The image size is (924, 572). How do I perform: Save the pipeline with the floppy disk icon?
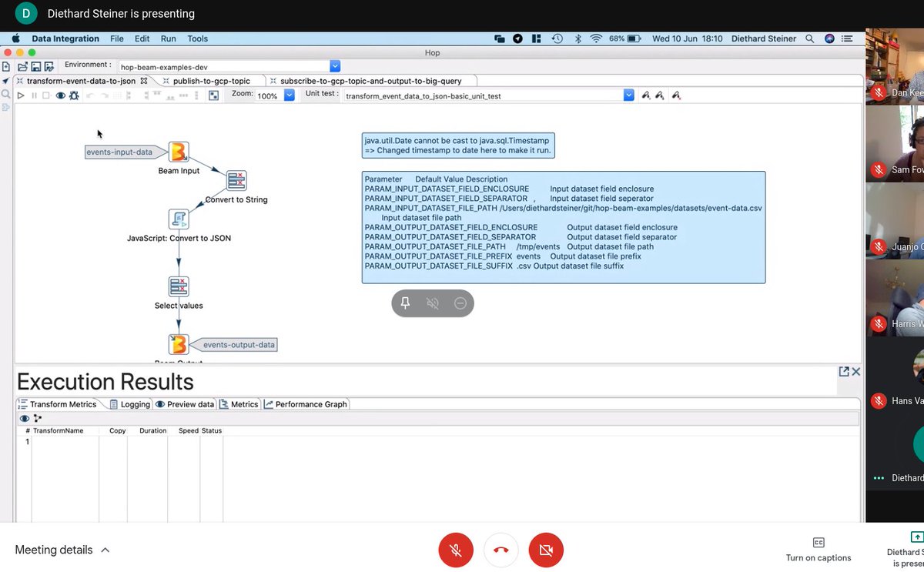point(35,67)
